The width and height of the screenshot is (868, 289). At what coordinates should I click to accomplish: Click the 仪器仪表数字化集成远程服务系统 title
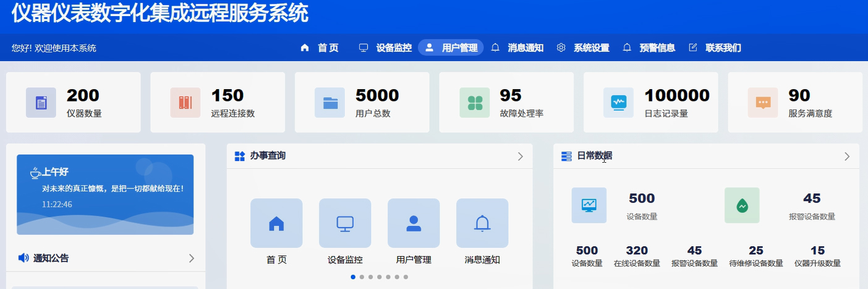160,12
